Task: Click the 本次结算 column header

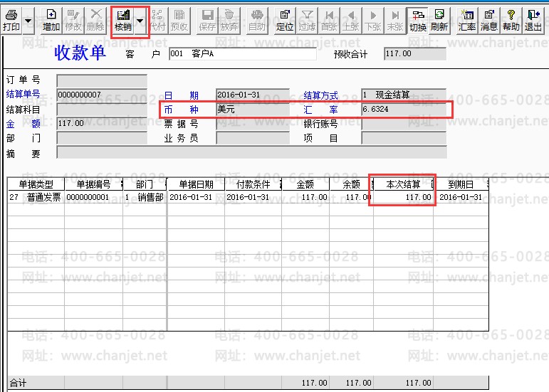Action: tap(403, 184)
